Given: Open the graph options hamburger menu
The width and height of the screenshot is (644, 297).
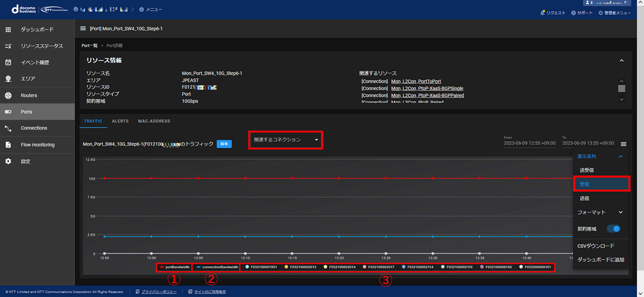Looking at the screenshot, I should coord(624,144).
